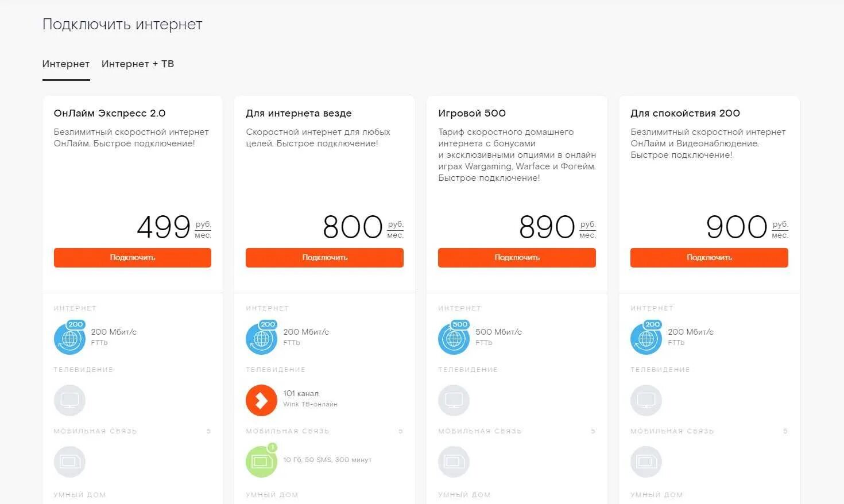Click the gray TV icon in ОнЛайм Экспресс 2.0 card
Screen dimensions: 844x504
pos(69,400)
